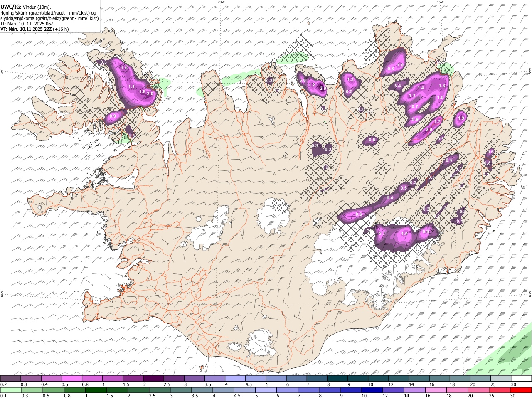Select the pink lower swatch labeled 18
532x399 pixels.
tap(457, 390)
